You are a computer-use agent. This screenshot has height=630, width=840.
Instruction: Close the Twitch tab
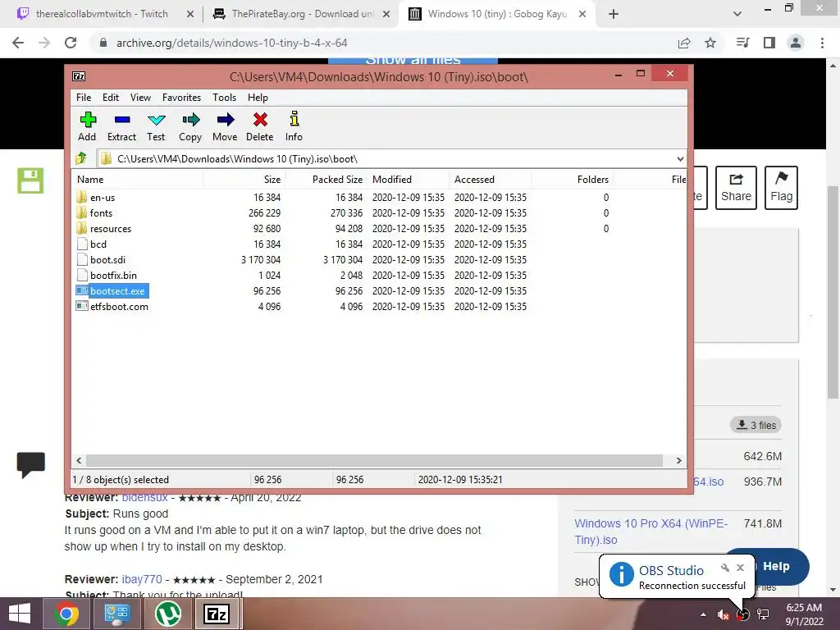pyautogui.click(x=190, y=15)
